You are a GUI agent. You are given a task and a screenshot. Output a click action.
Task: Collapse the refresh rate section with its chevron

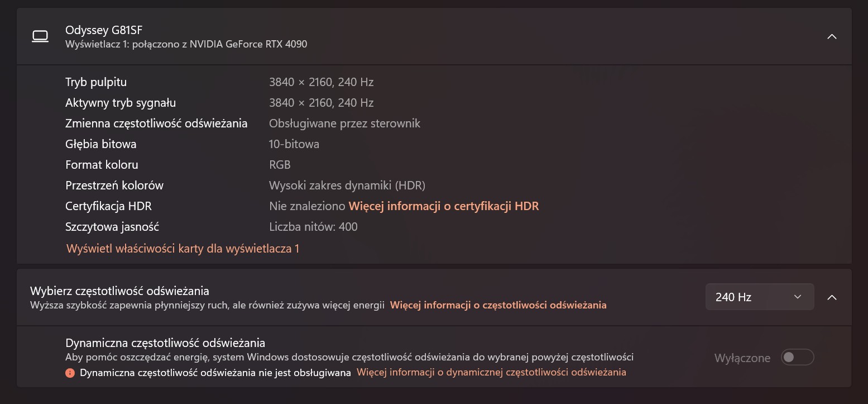(831, 297)
